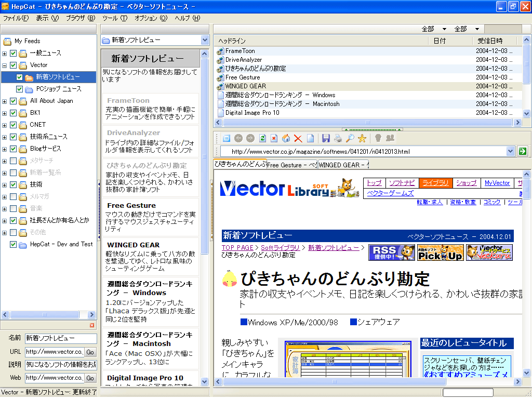Open the 新着ソフトレビュー feed dropdown
The width and height of the screenshot is (532, 399).
(x=205, y=40)
